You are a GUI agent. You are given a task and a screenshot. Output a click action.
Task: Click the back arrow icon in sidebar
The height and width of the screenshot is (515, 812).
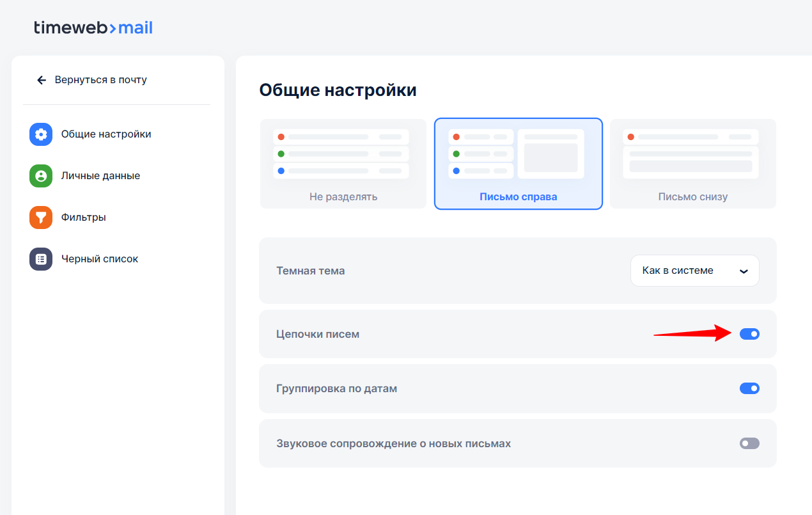[42, 80]
